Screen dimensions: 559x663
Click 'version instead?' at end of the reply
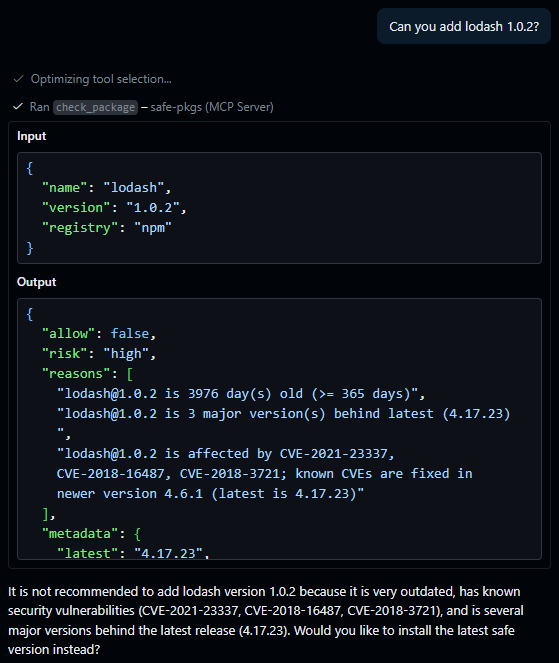click(x=54, y=649)
